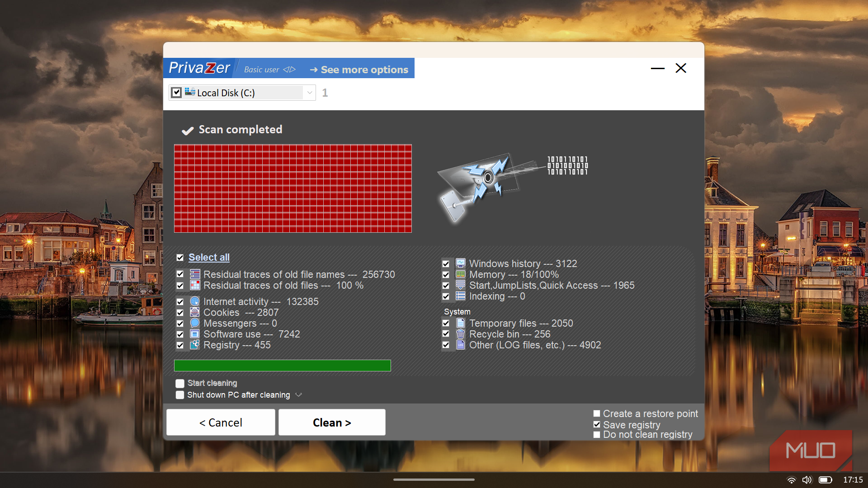The height and width of the screenshot is (488, 868).
Task: Open the Wi-Fi status in system tray
Action: point(792,480)
